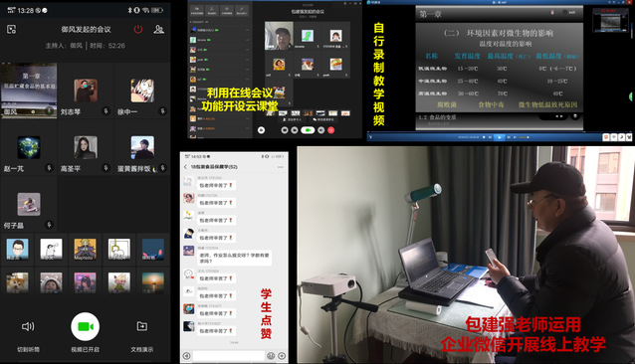This screenshot has height=364, width=635.
Task: Click the red end-meeting power icon
Action: 138,29
